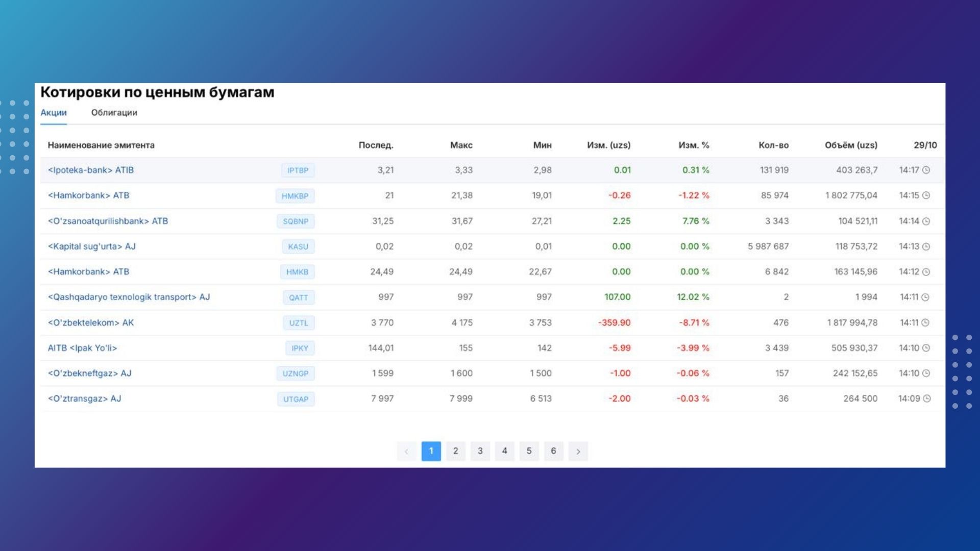The width and height of the screenshot is (980, 551).
Task: Go to page 6
Action: tap(554, 451)
